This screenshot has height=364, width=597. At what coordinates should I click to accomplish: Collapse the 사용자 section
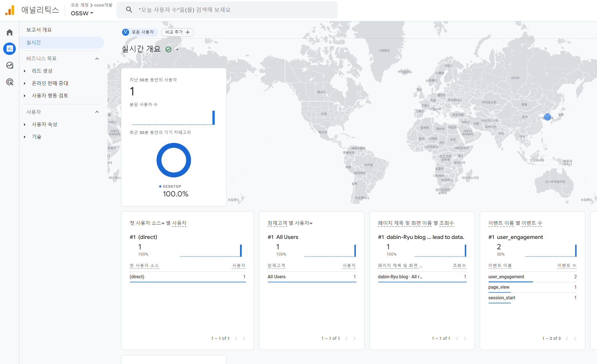[x=97, y=112]
